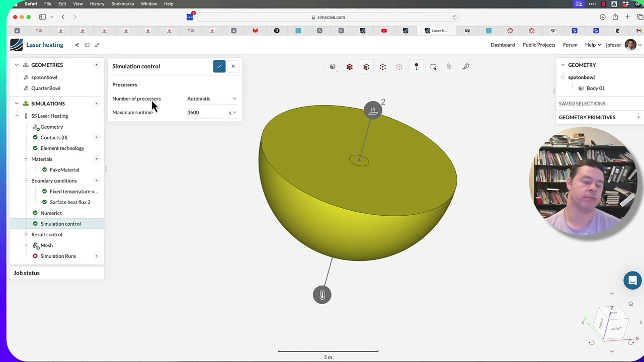Select the wireframe-with-points view mode

point(383,67)
